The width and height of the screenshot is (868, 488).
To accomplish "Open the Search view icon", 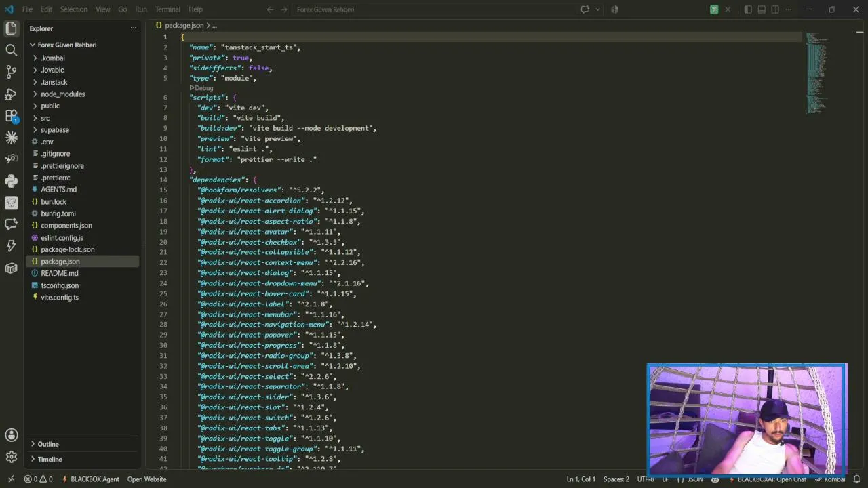I will 11,50.
